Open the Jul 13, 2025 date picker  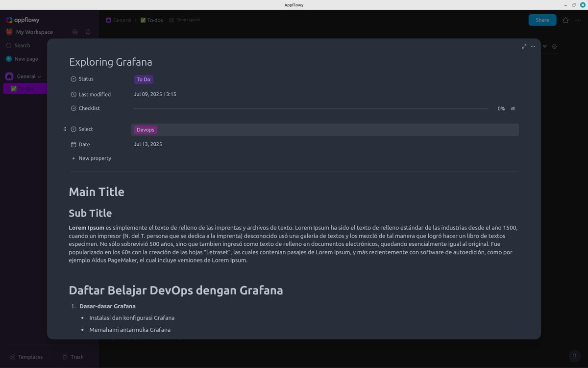click(x=148, y=144)
